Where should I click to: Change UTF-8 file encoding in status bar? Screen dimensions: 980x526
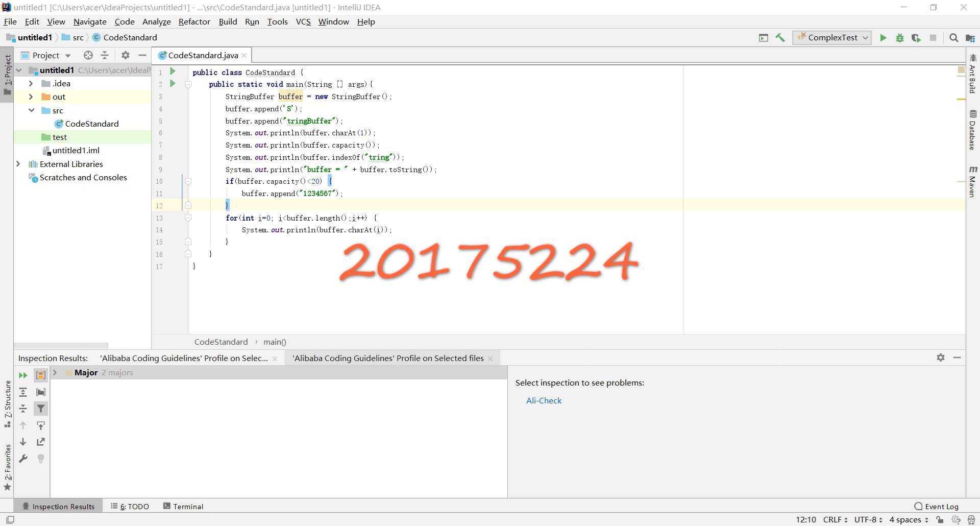pos(869,519)
